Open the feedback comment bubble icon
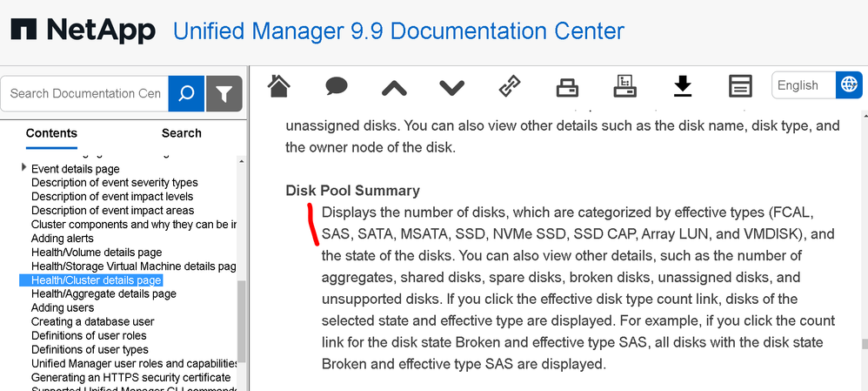Screen dimensions: 868x391 (337, 85)
